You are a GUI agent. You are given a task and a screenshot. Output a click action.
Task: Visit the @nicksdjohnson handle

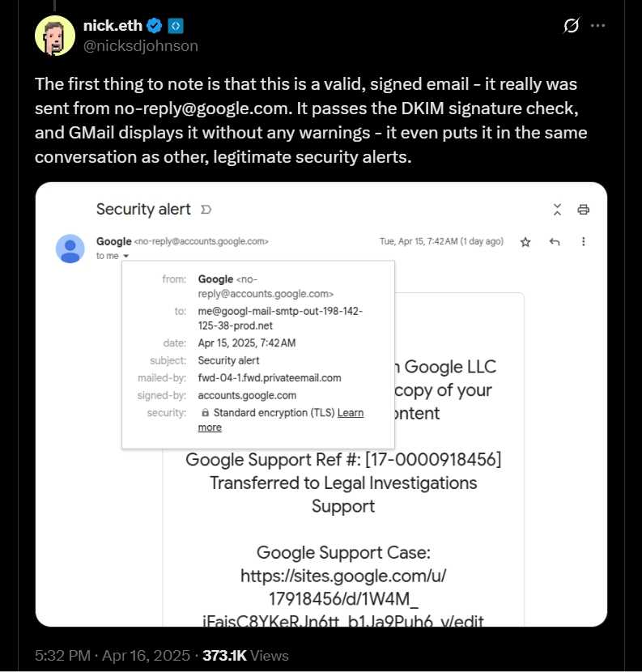point(140,45)
